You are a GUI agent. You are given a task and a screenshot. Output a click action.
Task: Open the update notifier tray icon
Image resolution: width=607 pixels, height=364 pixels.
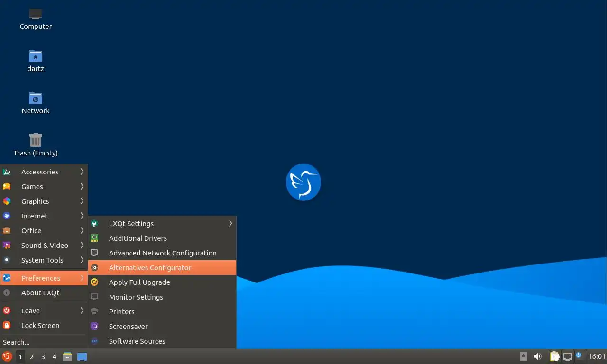tap(580, 355)
